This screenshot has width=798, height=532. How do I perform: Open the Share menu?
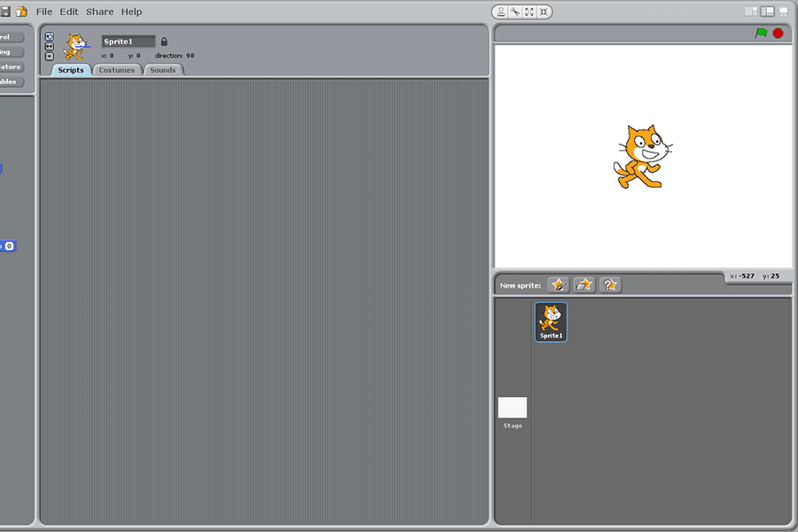(x=98, y=12)
